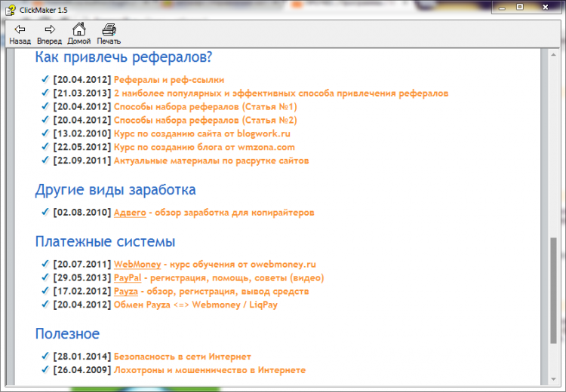Screen dimensions: 566x392
Task: Click the date [13.02.2010]
Action: coord(82,133)
